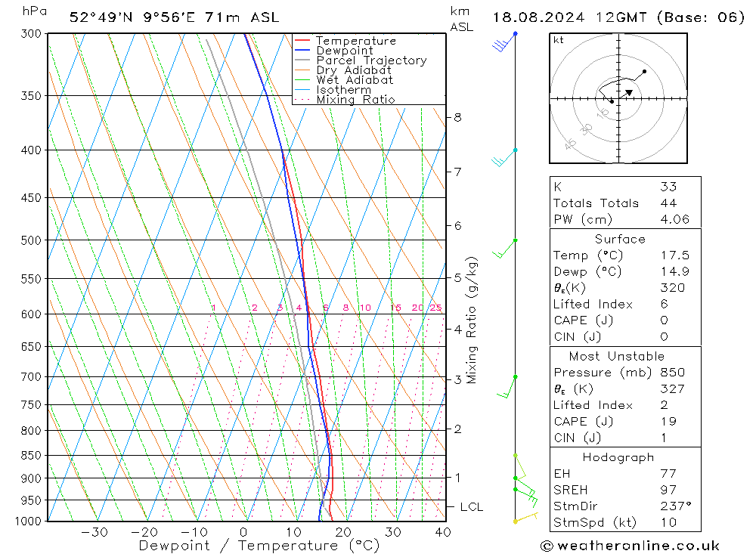756x554 pixels.
Task: Click the '1000' pressure level label
Action: point(29,522)
